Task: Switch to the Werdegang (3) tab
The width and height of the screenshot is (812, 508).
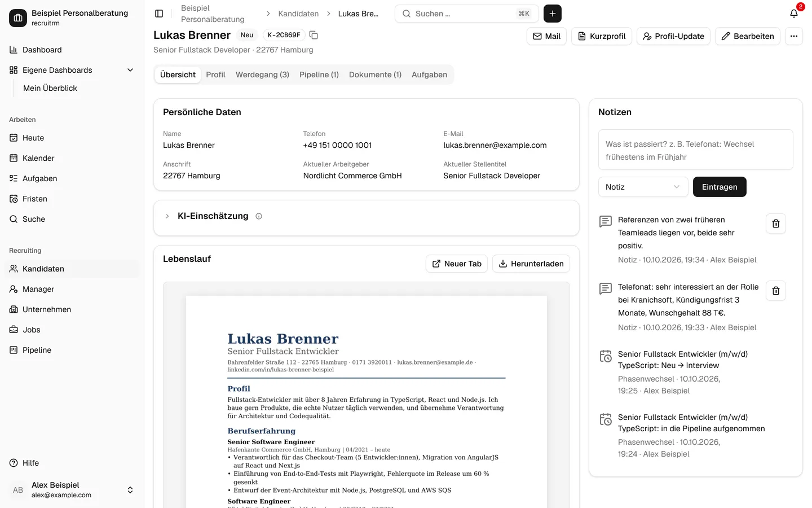Action: 262,75
